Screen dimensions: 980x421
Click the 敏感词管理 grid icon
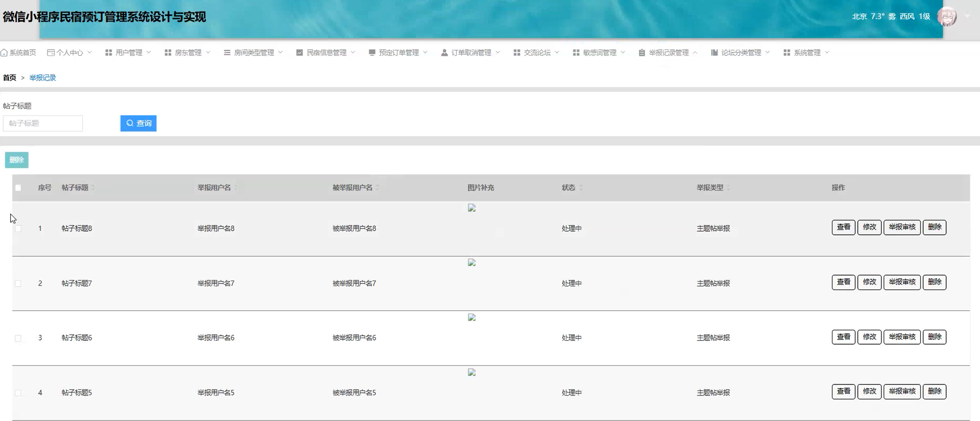click(x=576, y=53)
